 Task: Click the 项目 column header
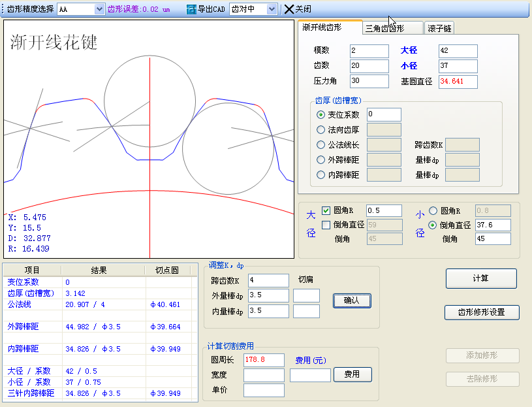[32, 270]
